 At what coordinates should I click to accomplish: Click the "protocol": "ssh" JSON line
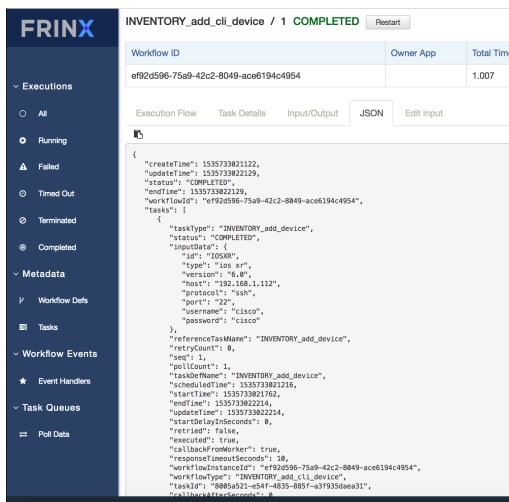point(218,293)
